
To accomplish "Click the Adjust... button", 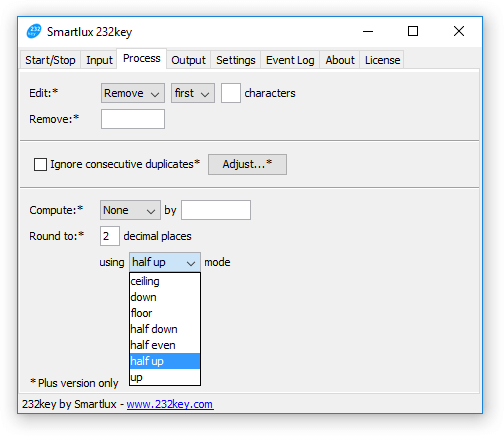I will tap(247, 164).
